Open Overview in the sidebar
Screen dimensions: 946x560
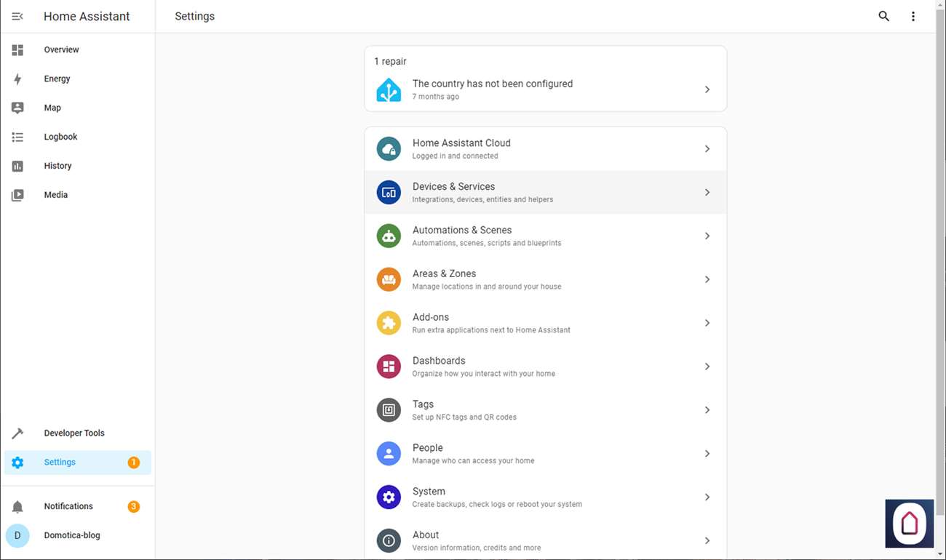point(61,49)
